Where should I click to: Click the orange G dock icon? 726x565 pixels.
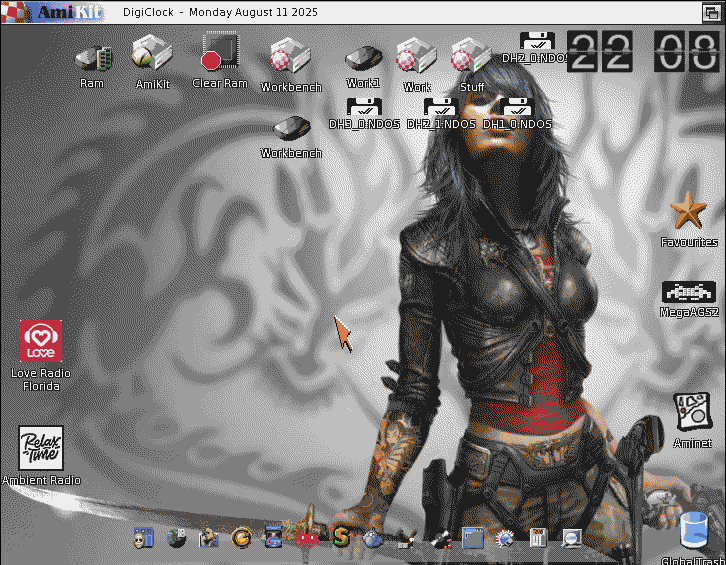pyautogui.click(x=241, y=538)
